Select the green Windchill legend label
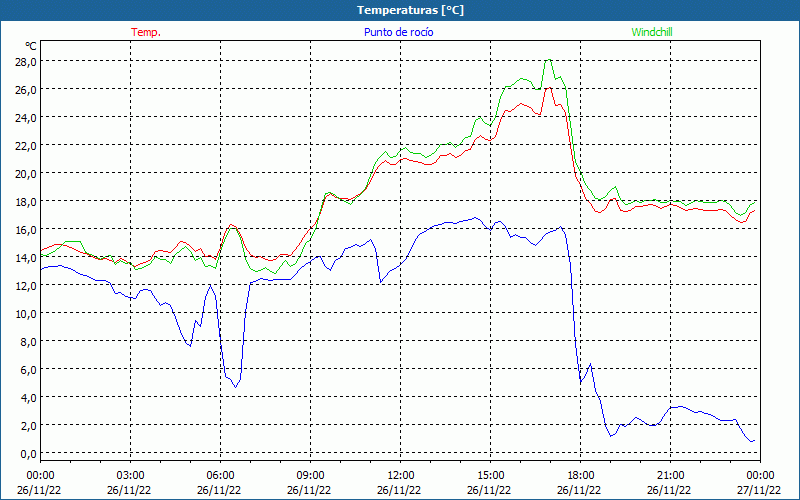This screenshot has height=500, width=800. click(652, 32)
